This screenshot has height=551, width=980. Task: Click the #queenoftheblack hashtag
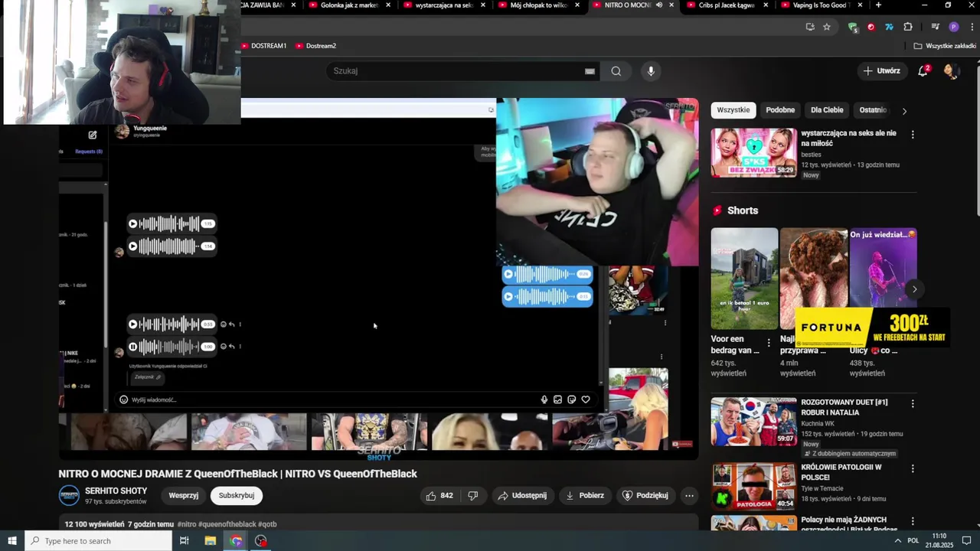tap(228, 524)
